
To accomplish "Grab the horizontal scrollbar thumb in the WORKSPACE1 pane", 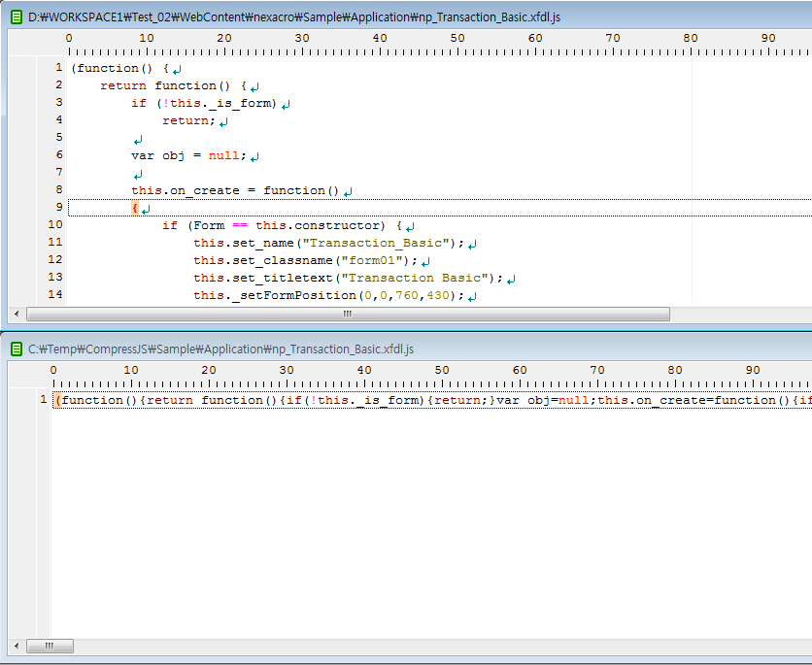I will [348, 314].
